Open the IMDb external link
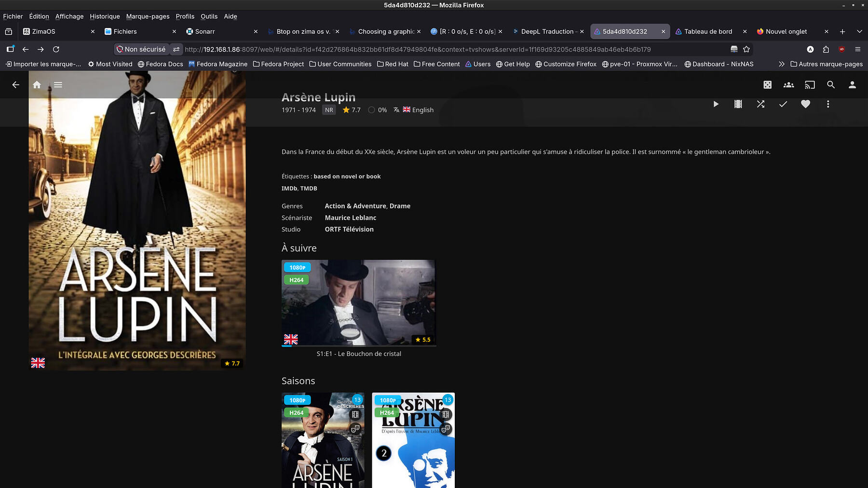 click(x=289, y=189)
